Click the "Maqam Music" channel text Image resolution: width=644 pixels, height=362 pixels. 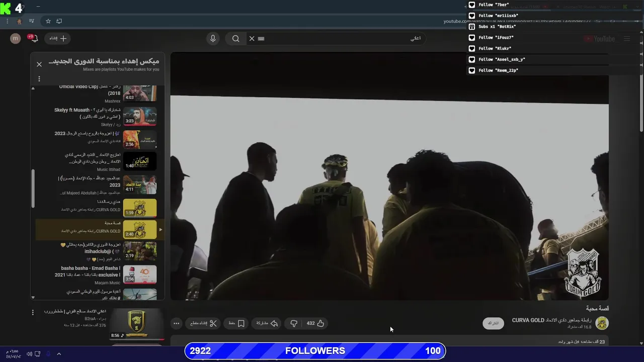[107, 283]
